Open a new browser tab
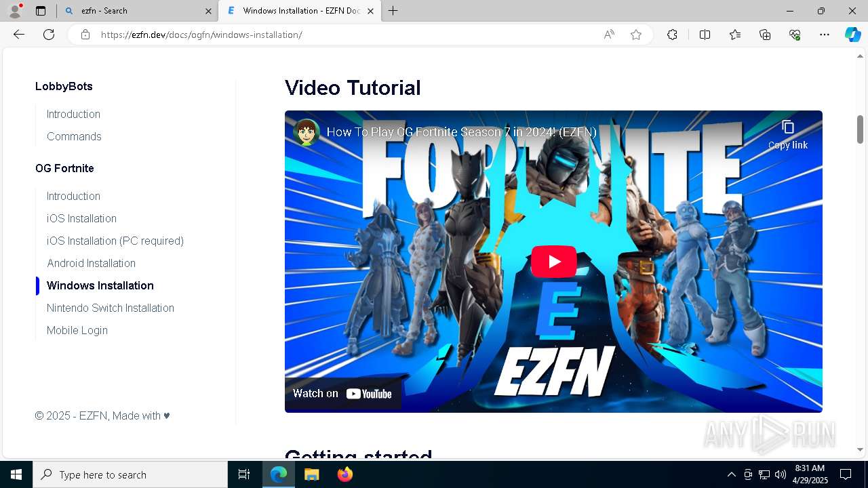 point(393,11)
